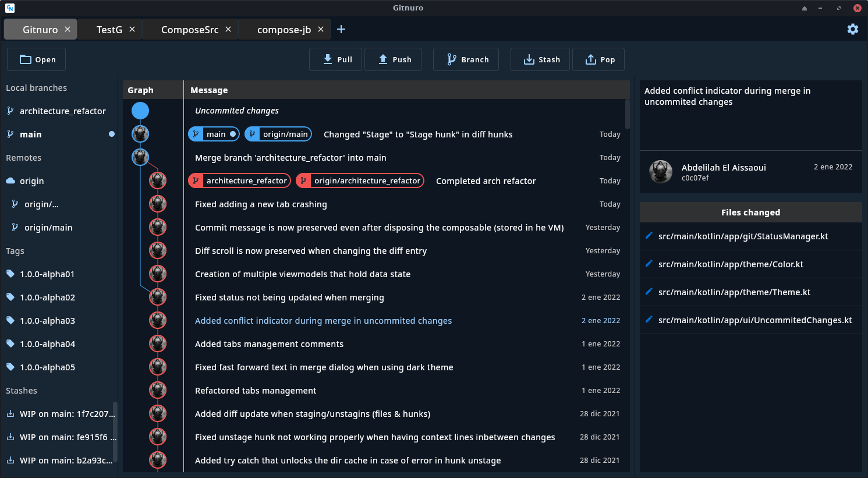Image resolution: width=868 pixels, height=478 pixels.
Task: Click tag icon of 1.0.0-alpha04
Action: pos(10,344)
